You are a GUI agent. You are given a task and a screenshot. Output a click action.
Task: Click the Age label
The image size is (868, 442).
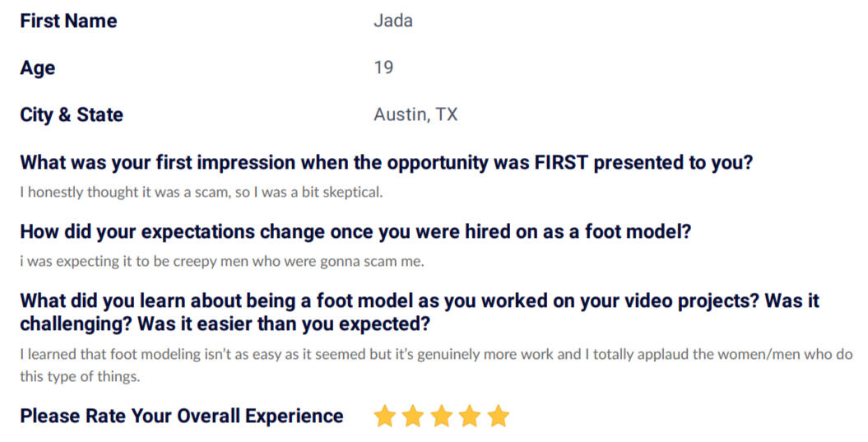tap(38, 68)
